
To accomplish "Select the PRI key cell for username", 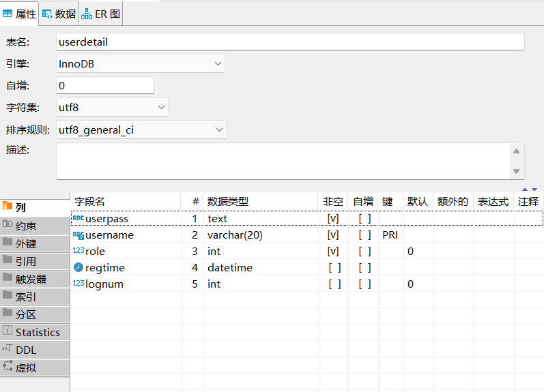I will point(390,235).
